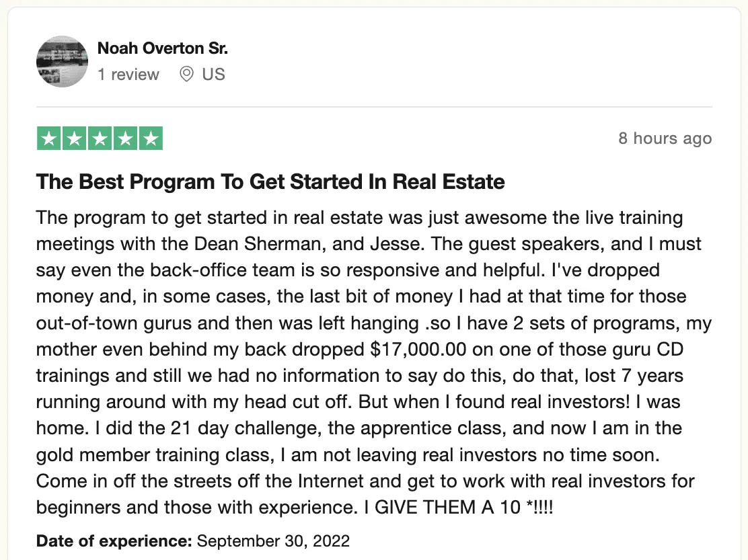Click the third green star

[x=100, y=138]
